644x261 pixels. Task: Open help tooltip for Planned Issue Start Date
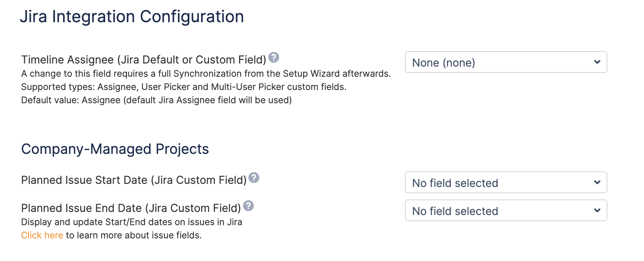[254, 178]
